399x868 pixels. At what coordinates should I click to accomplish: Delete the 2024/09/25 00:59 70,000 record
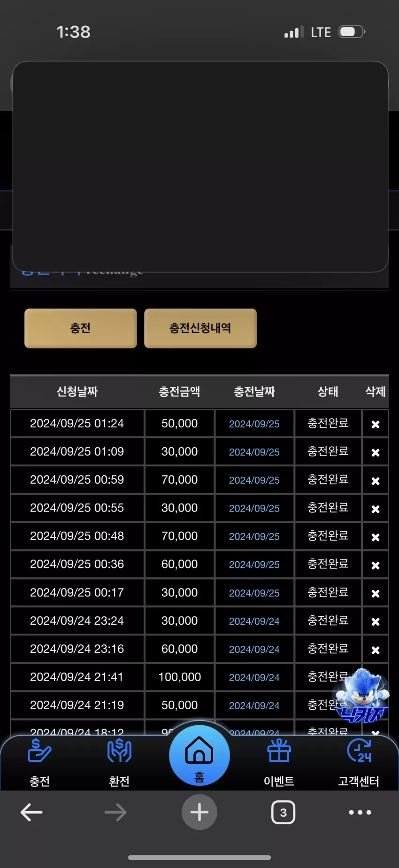tap(376, 480)
